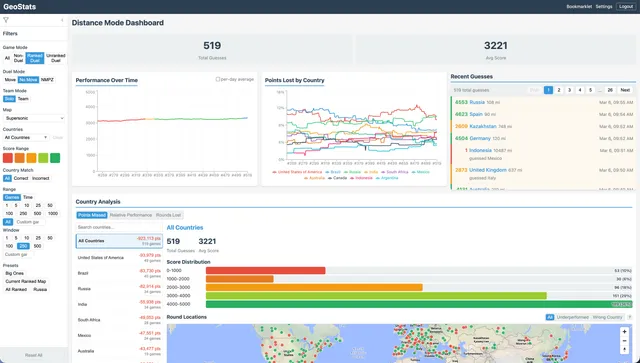Viewport: 640px width, 363px height.
Task: Apply the Big Ones preset
Action: click(x=14, y=273)
